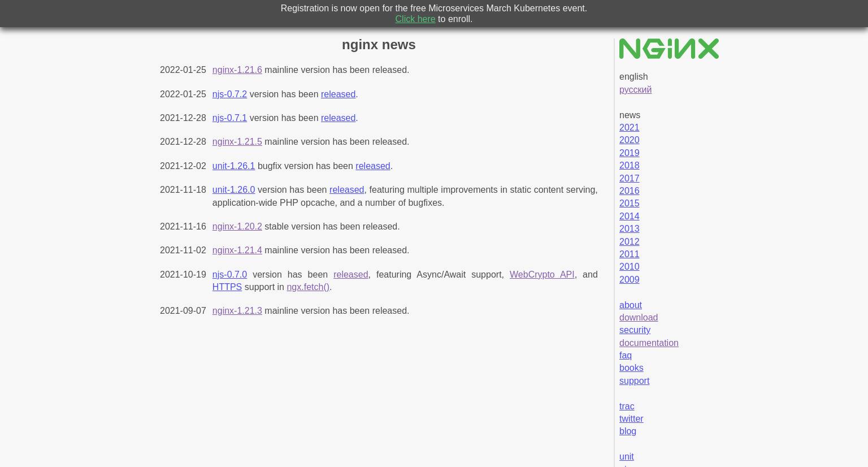Open nginx-1.21.3 mainline link
Image resolution: width=868 pixels, height=467 pixels.
237,310
